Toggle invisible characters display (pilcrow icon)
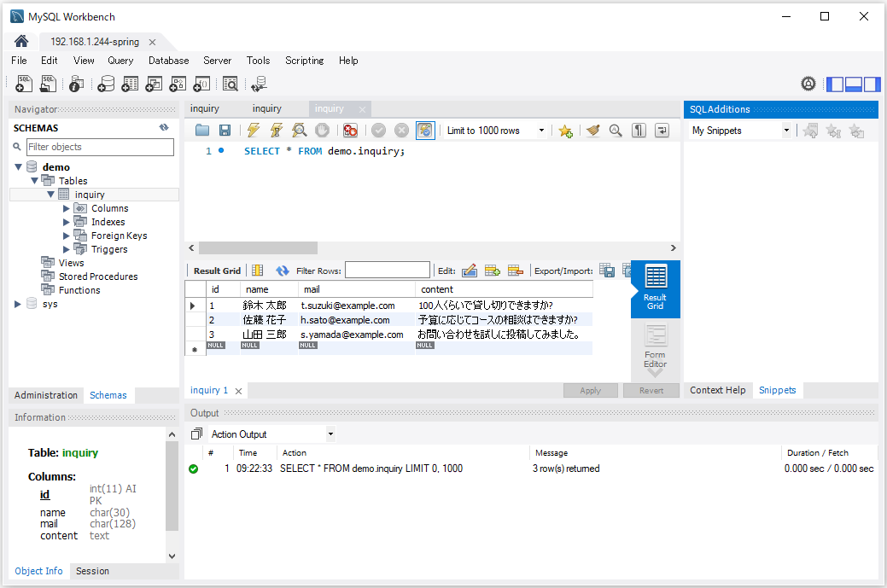The height and width of the screenshot is (588, 887). (x=639, y=131)
